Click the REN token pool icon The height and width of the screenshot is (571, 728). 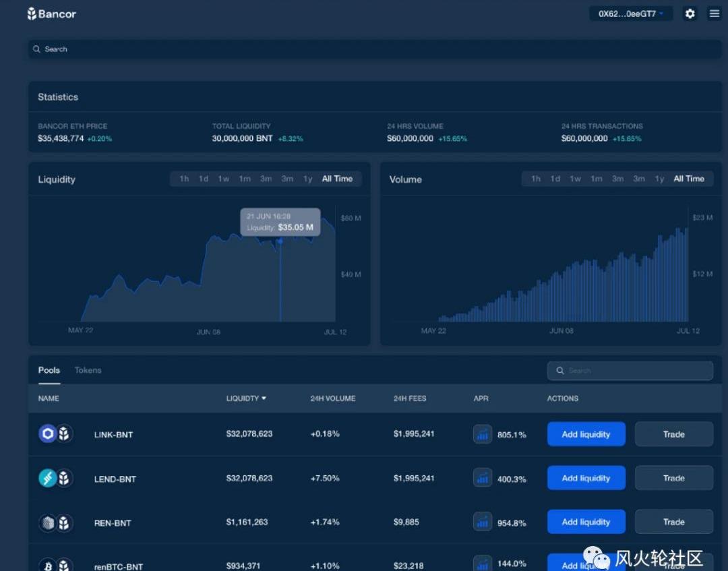47,522
